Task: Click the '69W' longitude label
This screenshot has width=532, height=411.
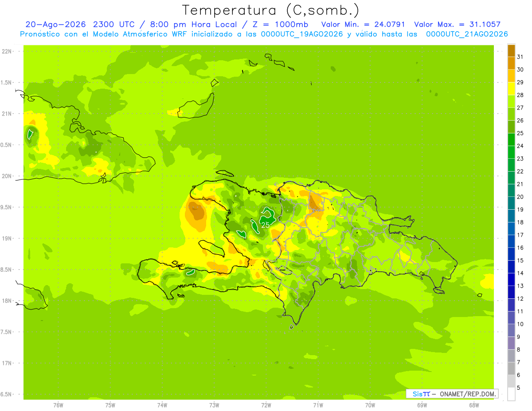Action: [422, 405]
